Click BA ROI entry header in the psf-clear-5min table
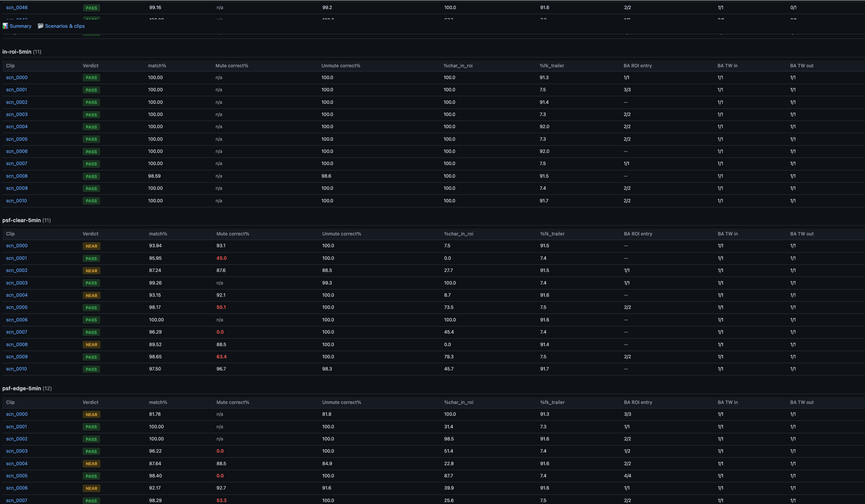The width and height of the screenshot is (865, 504). pos(638,234)
